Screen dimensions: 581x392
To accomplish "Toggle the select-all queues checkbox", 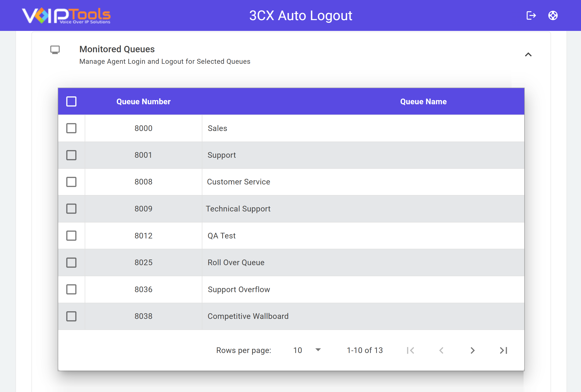I will [x=71, y=101].
